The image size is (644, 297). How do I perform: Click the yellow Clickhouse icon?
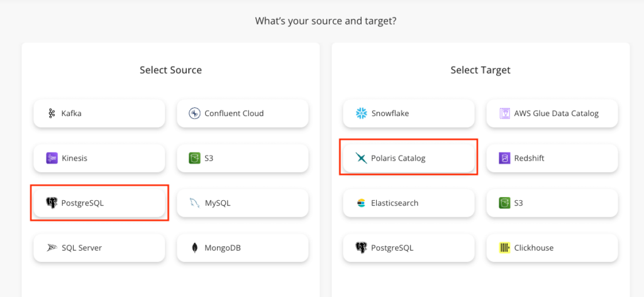(x=504, y=248)
